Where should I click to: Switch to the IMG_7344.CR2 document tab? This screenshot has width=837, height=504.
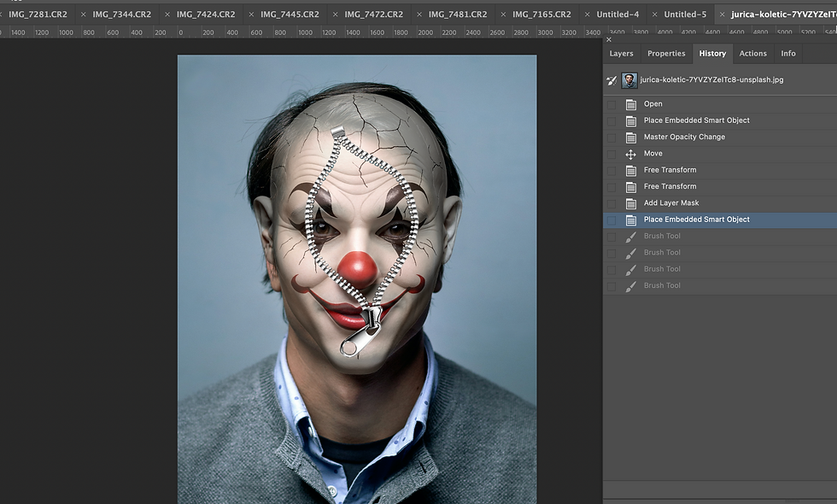(x=121, y=15)
